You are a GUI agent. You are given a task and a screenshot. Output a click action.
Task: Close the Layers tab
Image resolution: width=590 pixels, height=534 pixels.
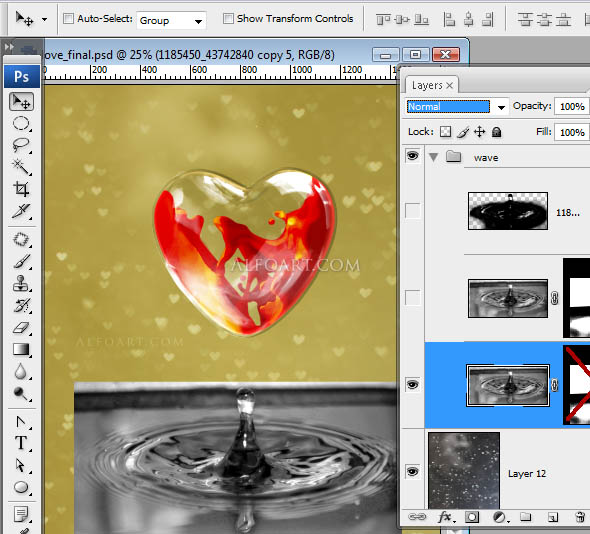[x=449, y=86]
